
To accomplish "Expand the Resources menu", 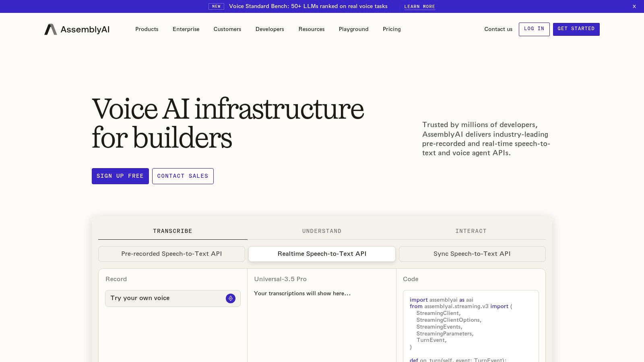I will tap(312, 29).
